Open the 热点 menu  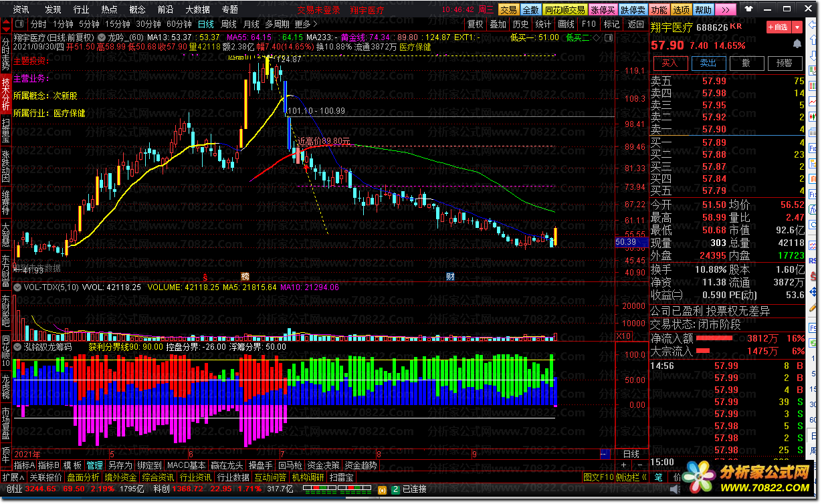point(109,10)
